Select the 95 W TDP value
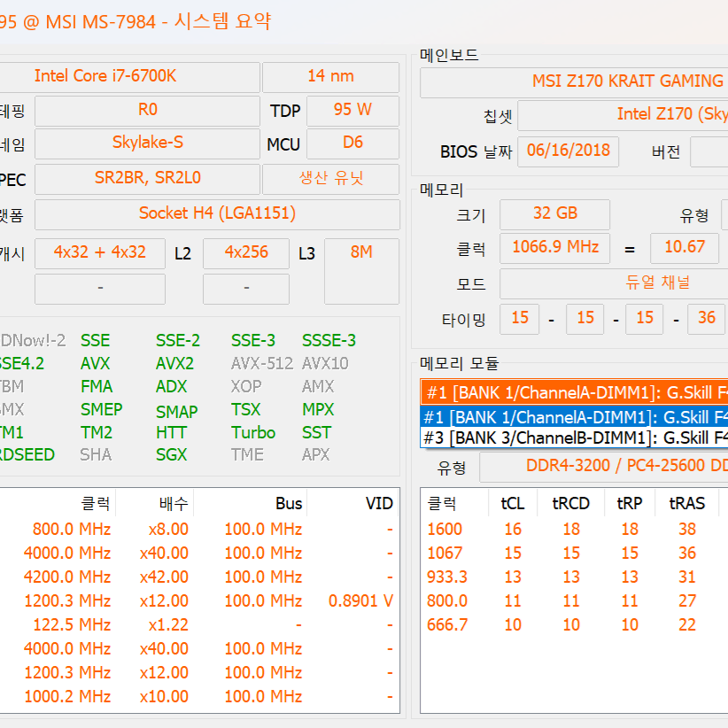The image size is (728, 728). coord(352,111)
